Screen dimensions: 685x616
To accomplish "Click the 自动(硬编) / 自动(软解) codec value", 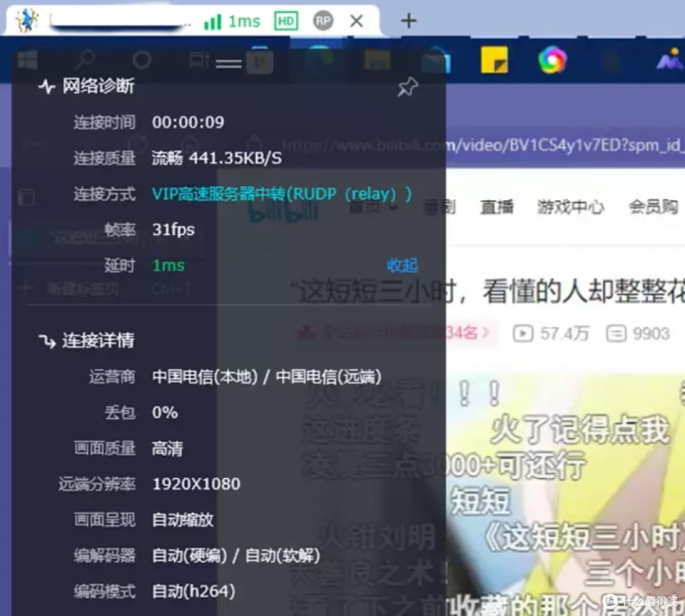I will tap(236, 555).
